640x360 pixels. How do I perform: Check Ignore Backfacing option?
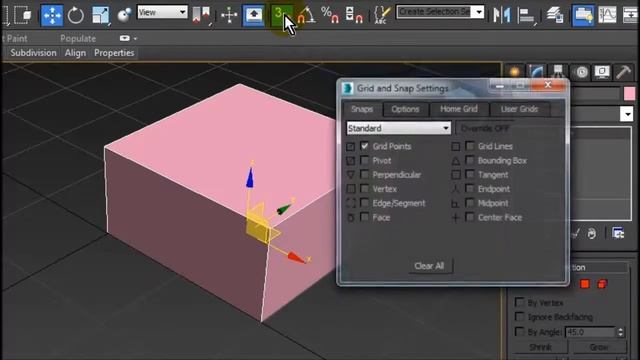tap(519, 317)
